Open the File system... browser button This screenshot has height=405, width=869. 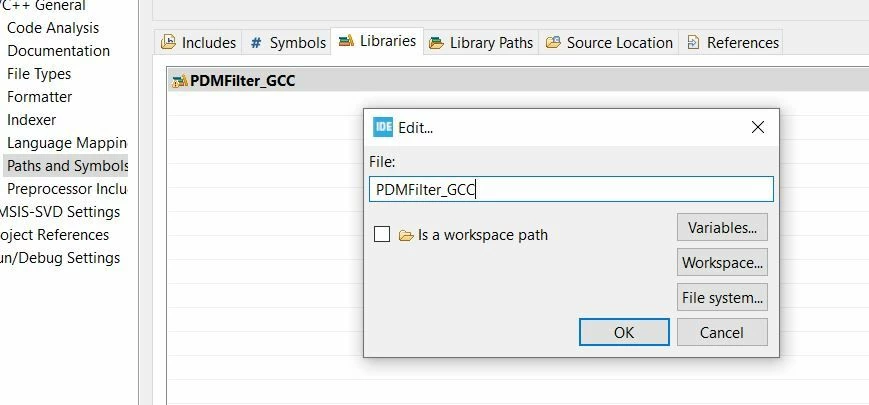[722, 297]
